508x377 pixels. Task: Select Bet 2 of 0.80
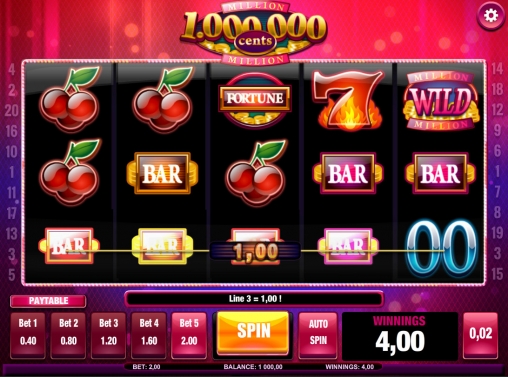coord(68,335)
